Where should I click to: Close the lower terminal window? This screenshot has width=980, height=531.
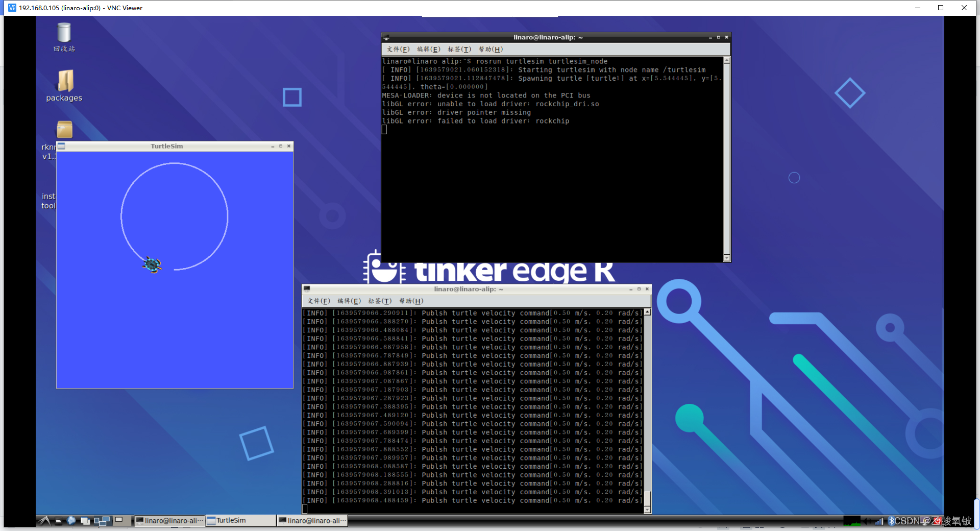[x=647, y=289]
